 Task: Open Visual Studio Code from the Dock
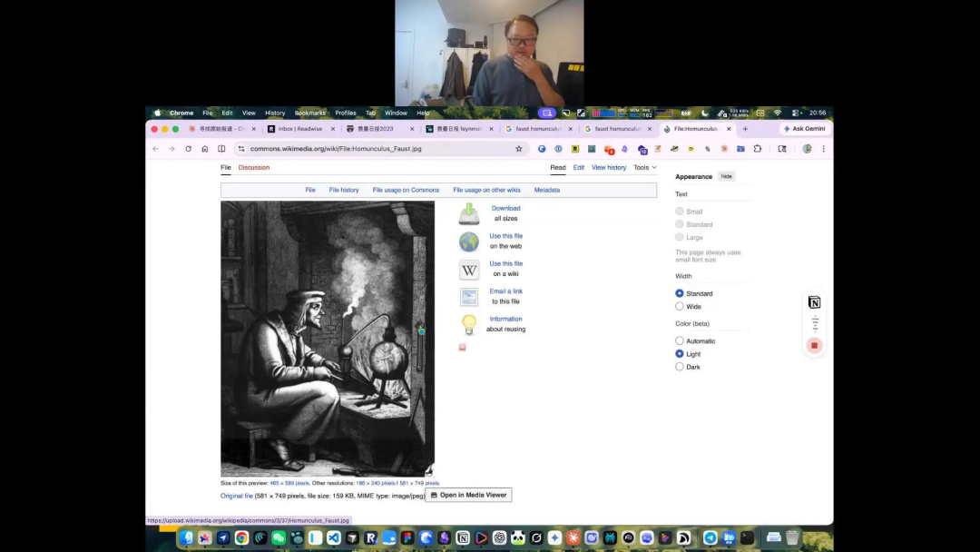tap(334, 537)
